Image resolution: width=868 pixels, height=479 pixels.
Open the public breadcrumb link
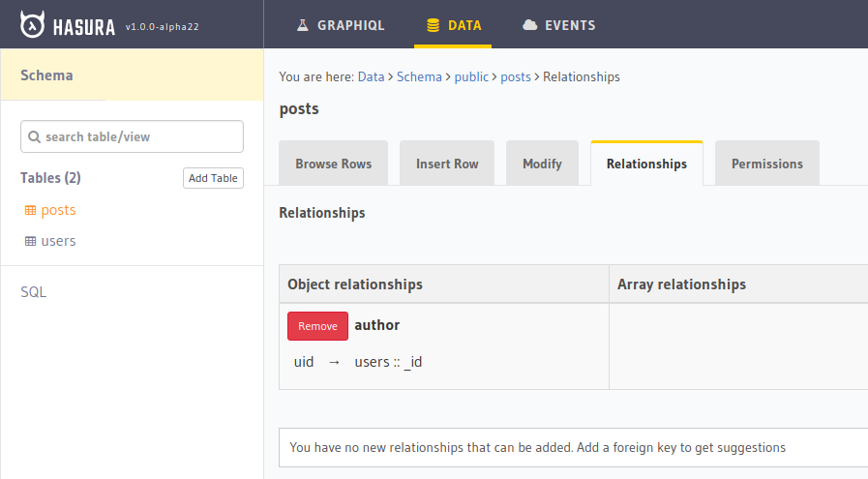pyautogui.click(x=471, y=77)
